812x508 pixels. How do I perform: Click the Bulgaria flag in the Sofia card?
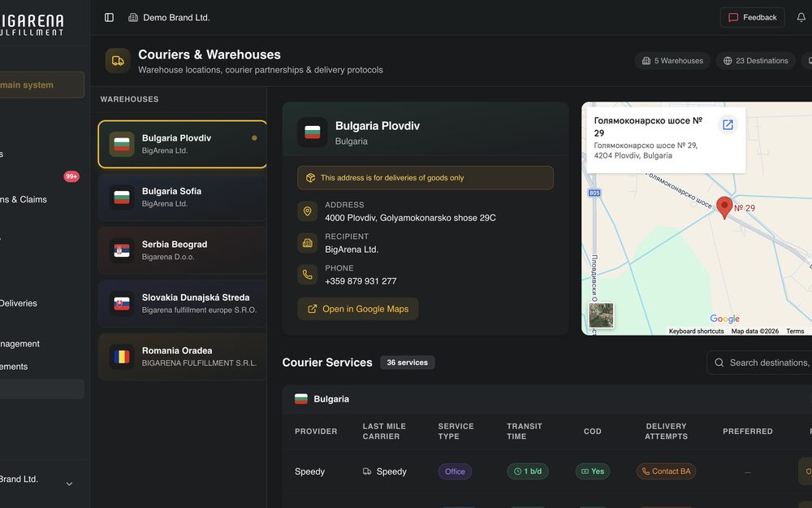coord(122,198)
